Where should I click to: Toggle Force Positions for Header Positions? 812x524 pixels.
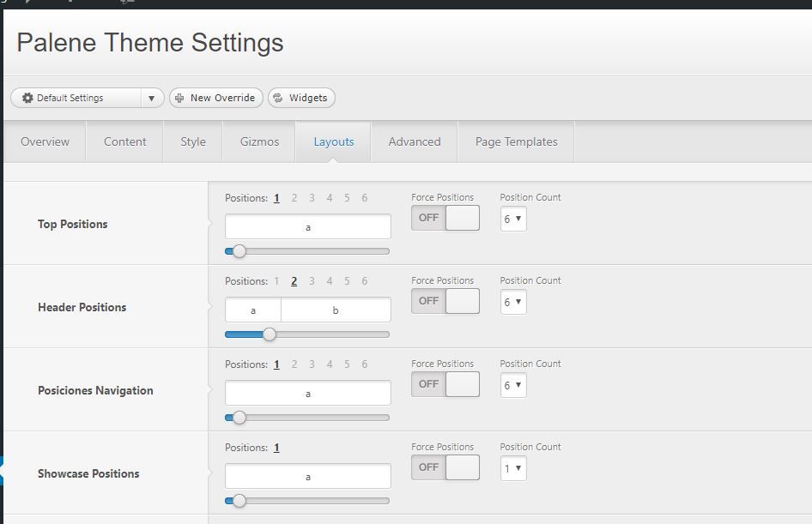pyautogui.click(x=445, y=301)
